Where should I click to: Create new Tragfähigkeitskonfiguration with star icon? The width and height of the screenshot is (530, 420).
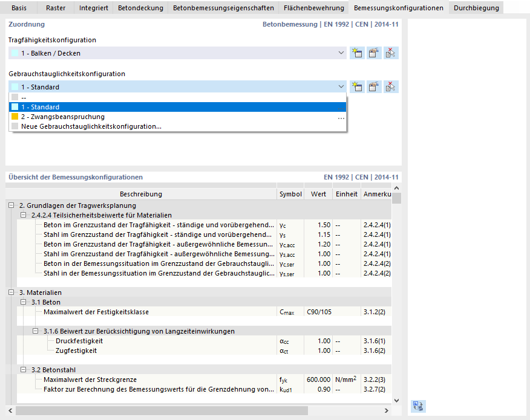[357, 53]
